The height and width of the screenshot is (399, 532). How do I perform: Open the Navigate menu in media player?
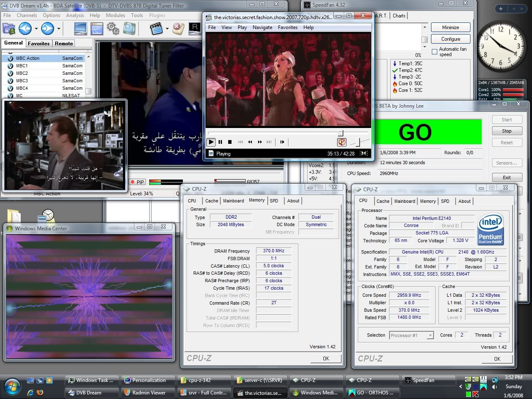point(262,27)
